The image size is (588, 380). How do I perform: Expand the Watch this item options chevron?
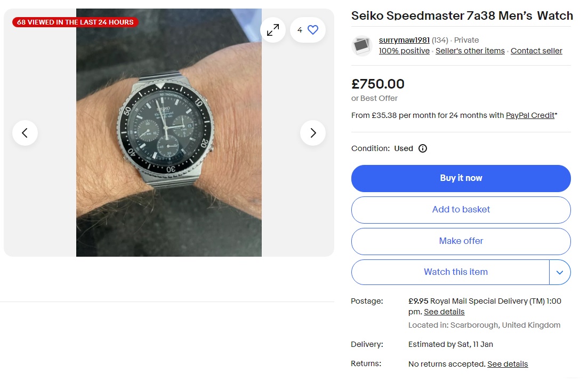click(560, 272)
